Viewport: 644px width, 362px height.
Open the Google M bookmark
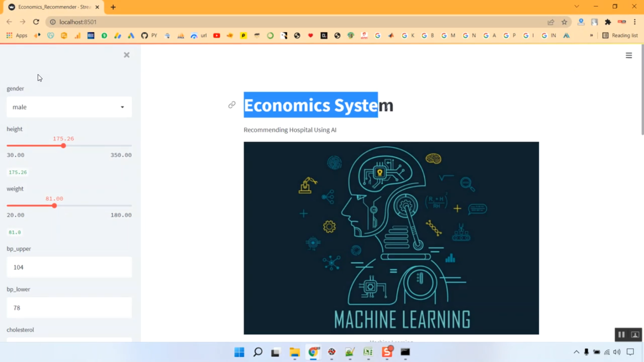(448, 36)
